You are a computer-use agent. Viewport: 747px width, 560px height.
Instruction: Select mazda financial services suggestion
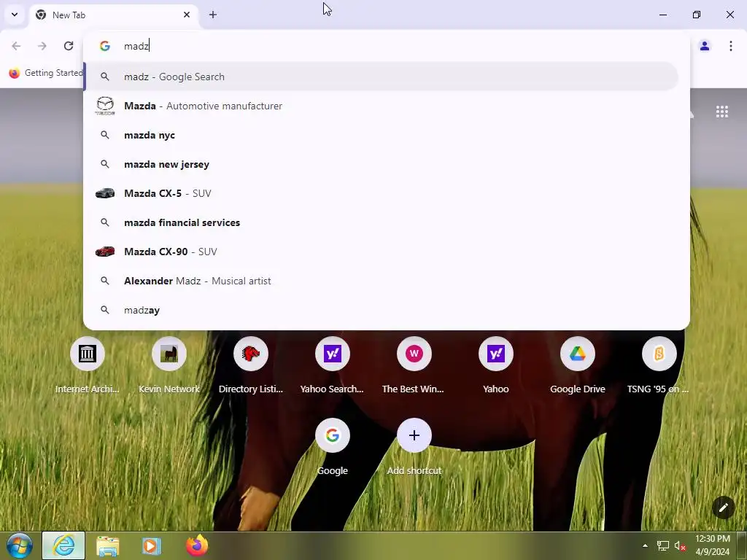[x=381, y=222]
